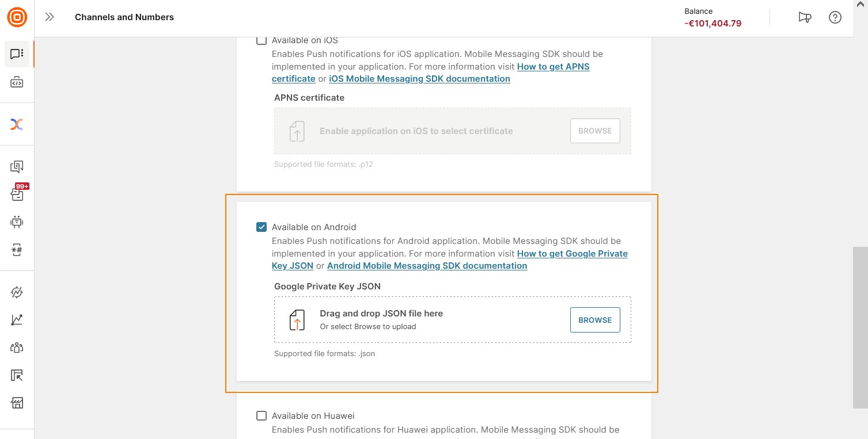
Task: Open the help question mark icon
Action: pyautogui.click(x=835, y=17)
